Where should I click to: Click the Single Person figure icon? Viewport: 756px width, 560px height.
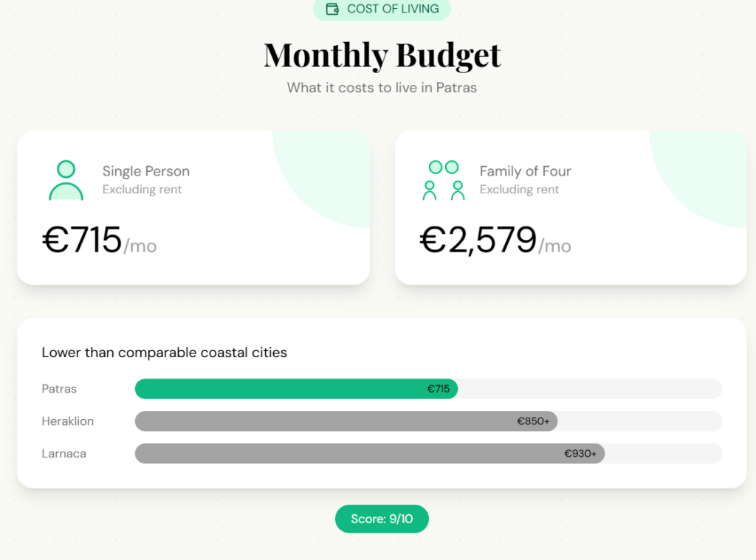[x=66, y=180]
